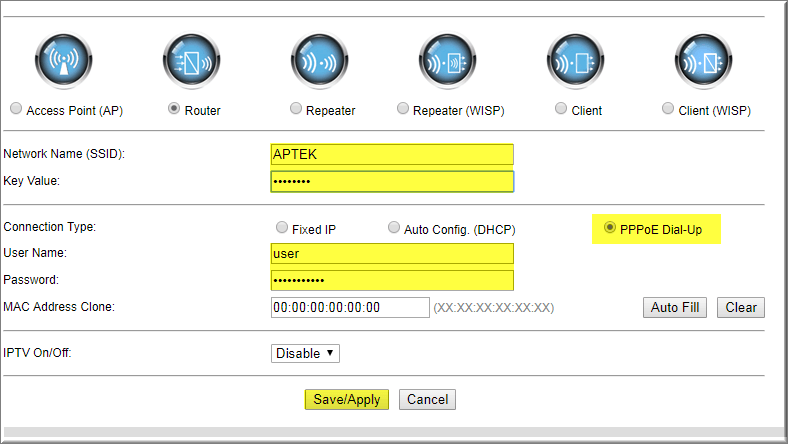Viewport: 788px width, 444px height.
Task: Select the Access Point (AP) radio button
Action: (x=15, y=108)
